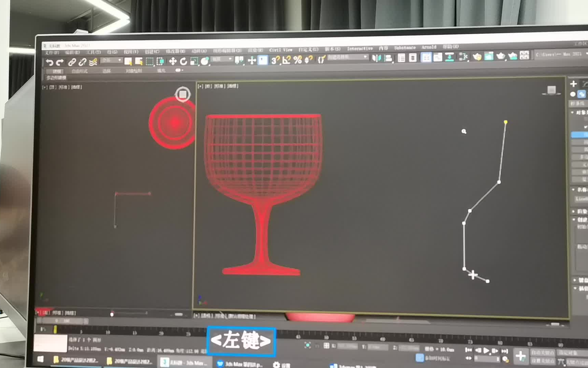Click the Align tool icon
This screenshot has height=368, width=588.
click(x=388, y=58)
